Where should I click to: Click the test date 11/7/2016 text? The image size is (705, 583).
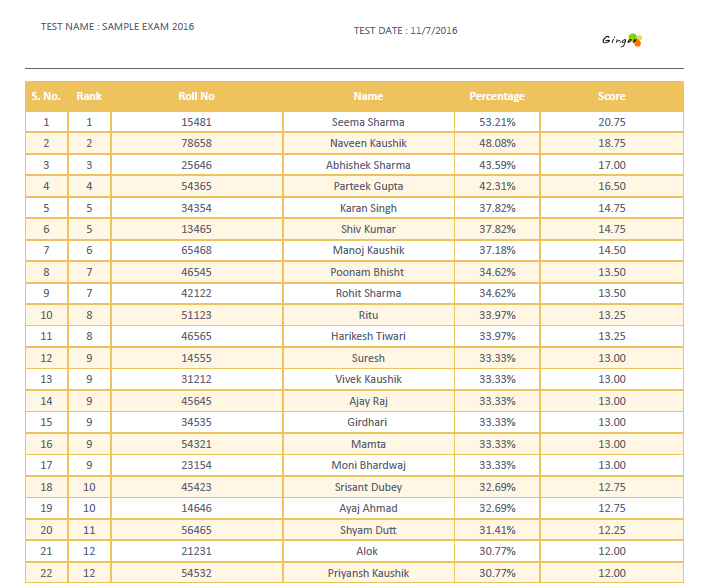tap(405, 31)
